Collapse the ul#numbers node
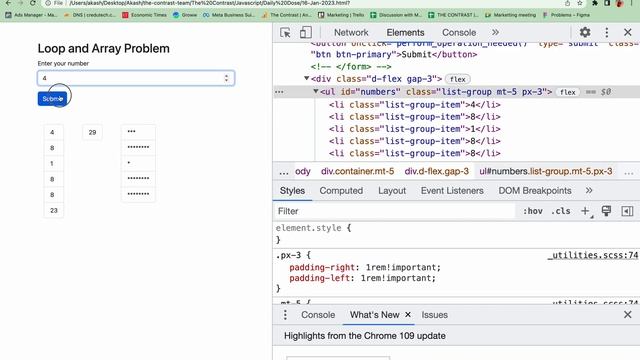This screenshot has height=360, width=640. click(316, 91)
